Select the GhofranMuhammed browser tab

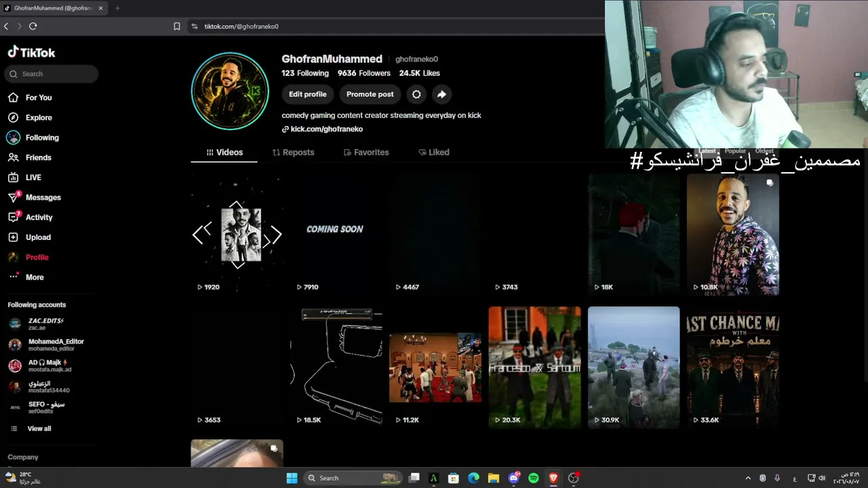(x=54, y=8)
